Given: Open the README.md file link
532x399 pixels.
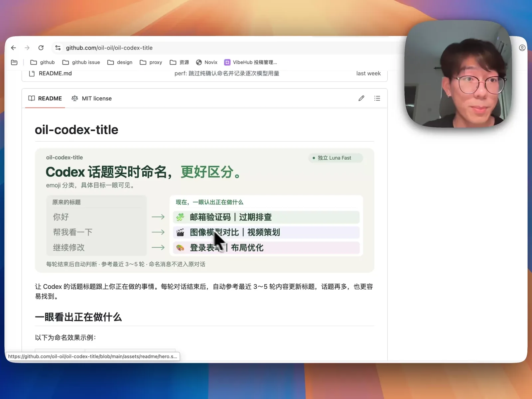Looking at the screenshot, I should pyautogui.click(x=55, y=73).
